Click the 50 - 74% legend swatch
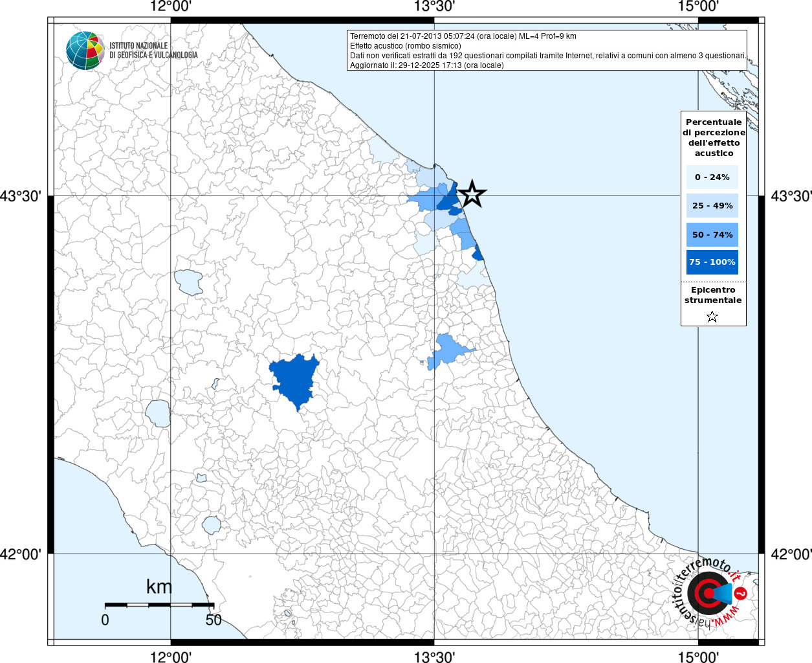This screenshot has height=663, width=812. click(x=712, y=234)
